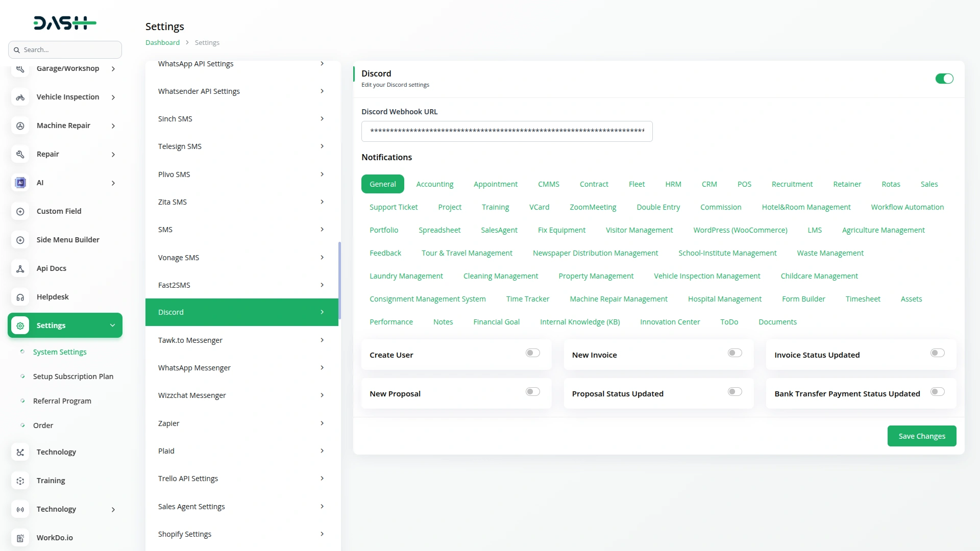
Task: Switch to the Accounting notifications tab
Action: tap(434, 184)
